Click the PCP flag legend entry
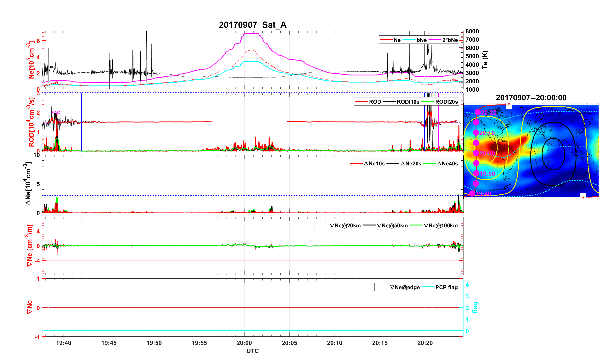The width and height of the screenshot is (602, 364). (x=446, y=287)
